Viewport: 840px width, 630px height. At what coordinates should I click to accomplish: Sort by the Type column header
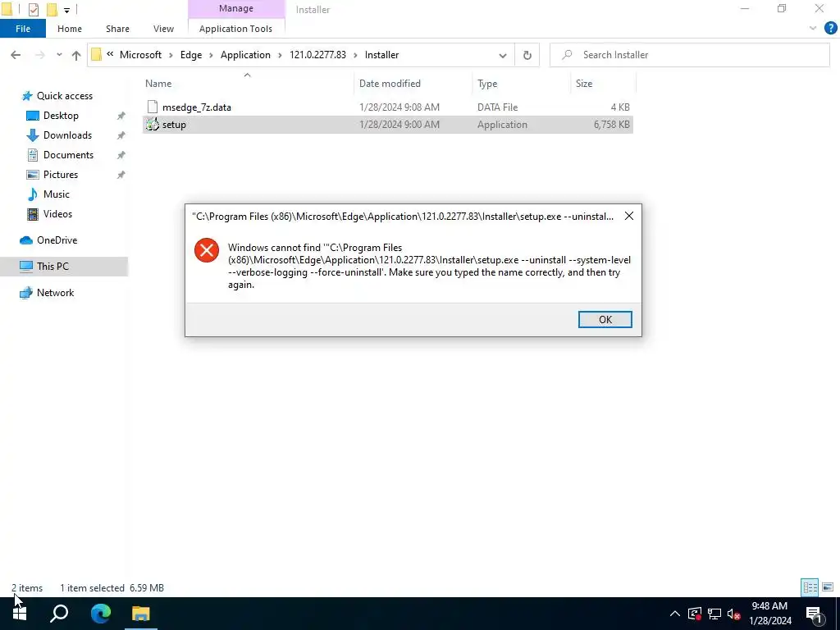[487, 84]
